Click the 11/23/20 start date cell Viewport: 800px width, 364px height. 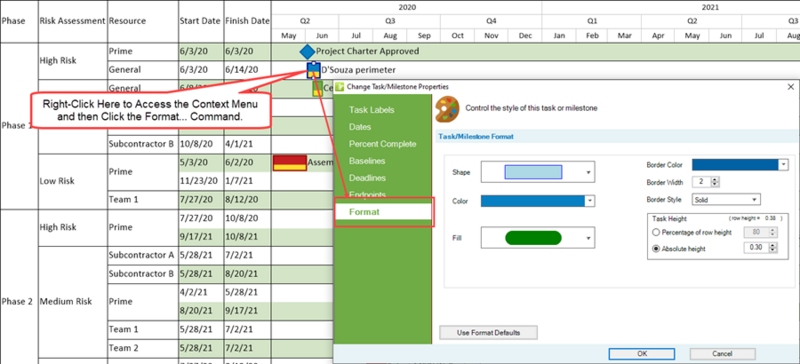click(199, 181)
